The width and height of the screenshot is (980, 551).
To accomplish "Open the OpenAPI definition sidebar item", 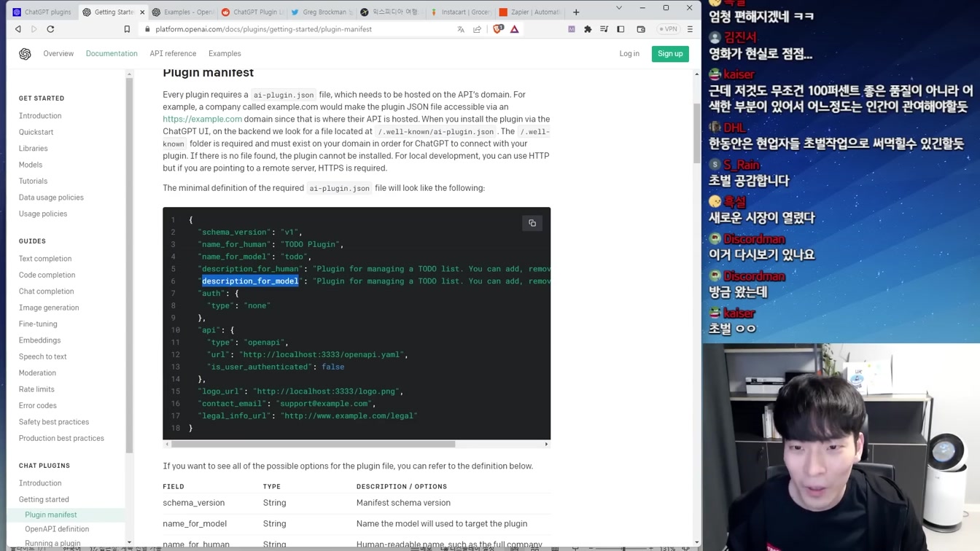I will pyautogui.click(x=57, y=529).
